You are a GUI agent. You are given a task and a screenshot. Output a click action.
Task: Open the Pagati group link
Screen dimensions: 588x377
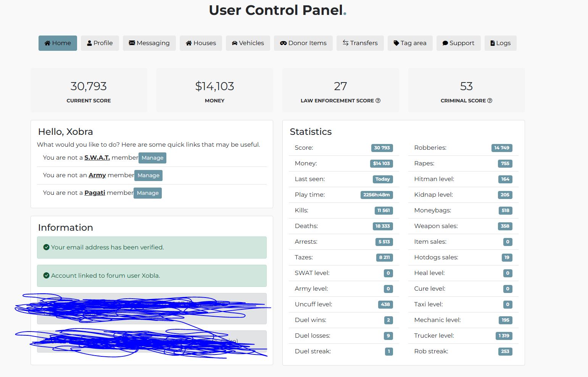pyautogui.click(x=95, y=193)
